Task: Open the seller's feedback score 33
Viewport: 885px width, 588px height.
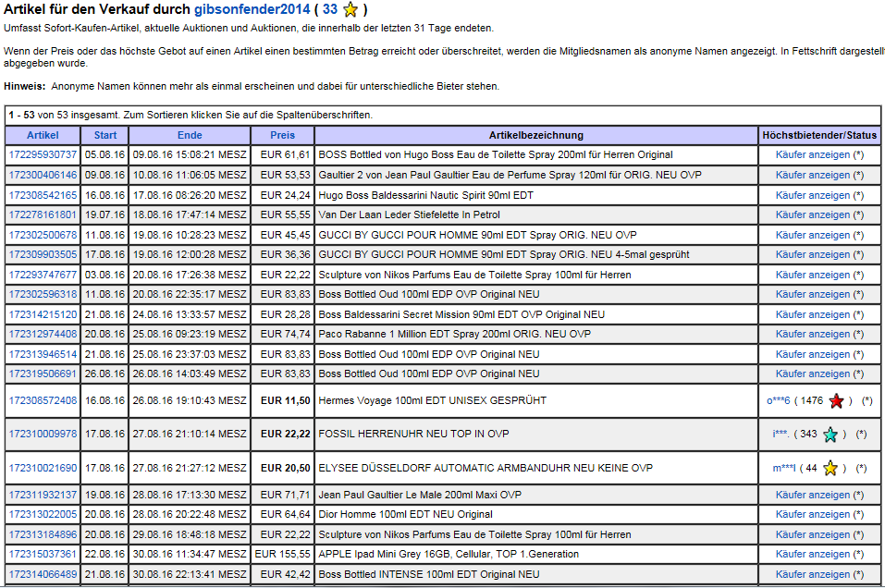Action: click(330, 9)
